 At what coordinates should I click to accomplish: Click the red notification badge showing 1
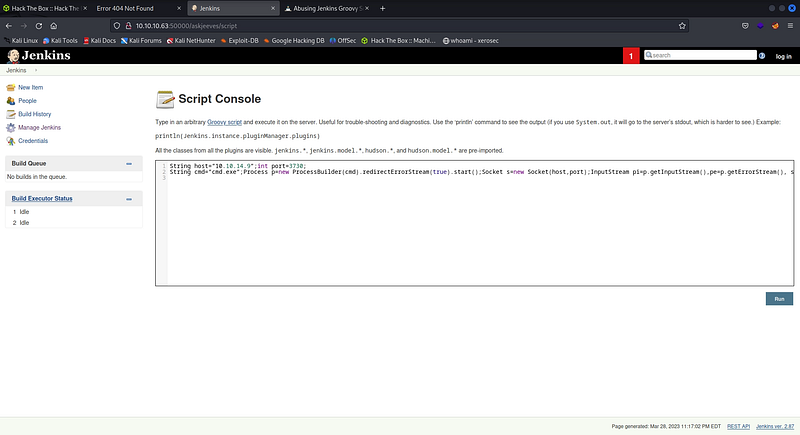coord(631,56)
